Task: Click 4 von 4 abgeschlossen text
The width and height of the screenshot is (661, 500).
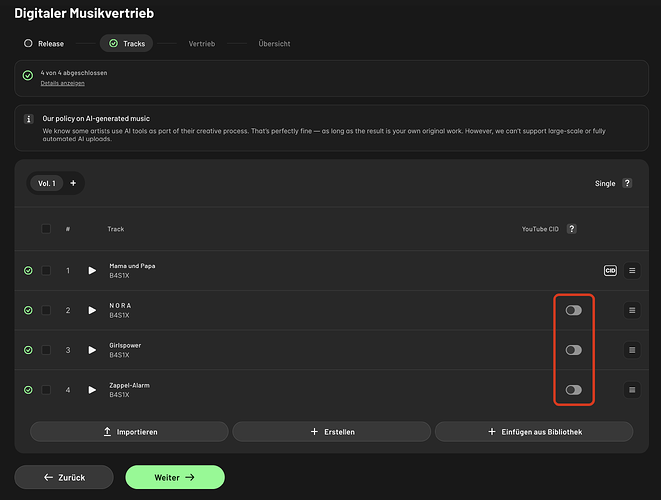Action: coord(74,73)
